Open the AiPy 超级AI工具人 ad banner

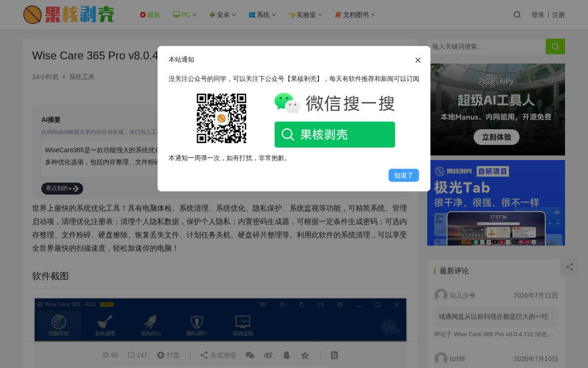pyautogui.click(x=496, y=109)
